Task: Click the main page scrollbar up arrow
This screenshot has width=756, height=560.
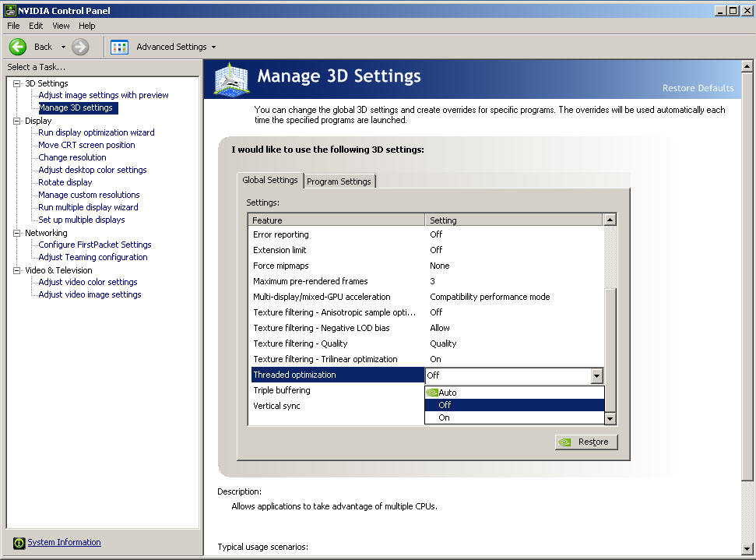Action: pos(747,66)
